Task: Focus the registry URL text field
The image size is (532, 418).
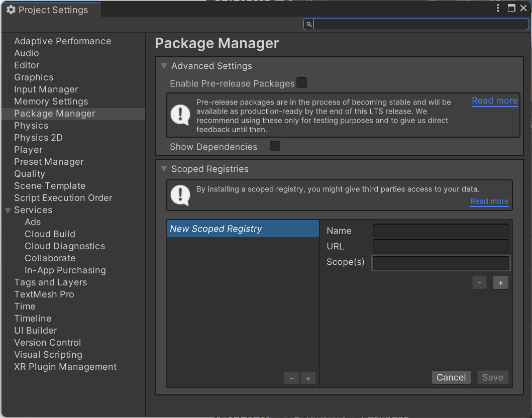Action: (441, 246)
